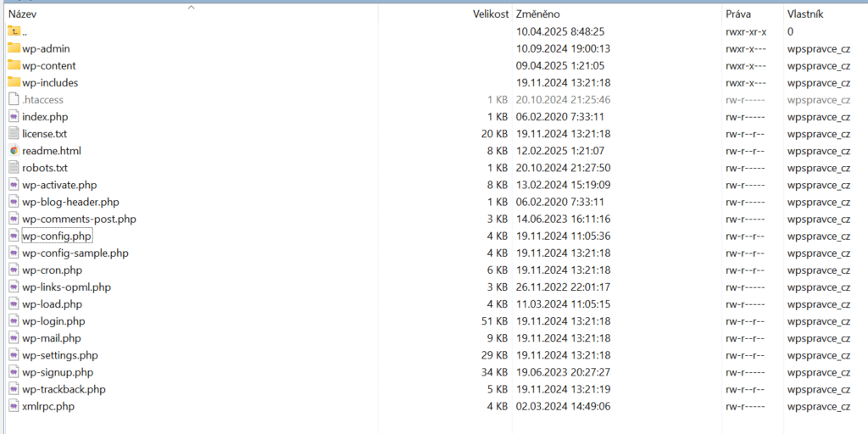The image size is (868, 434).
Task: Click the wp-mail.php file icon
Action: click(14, 338)
